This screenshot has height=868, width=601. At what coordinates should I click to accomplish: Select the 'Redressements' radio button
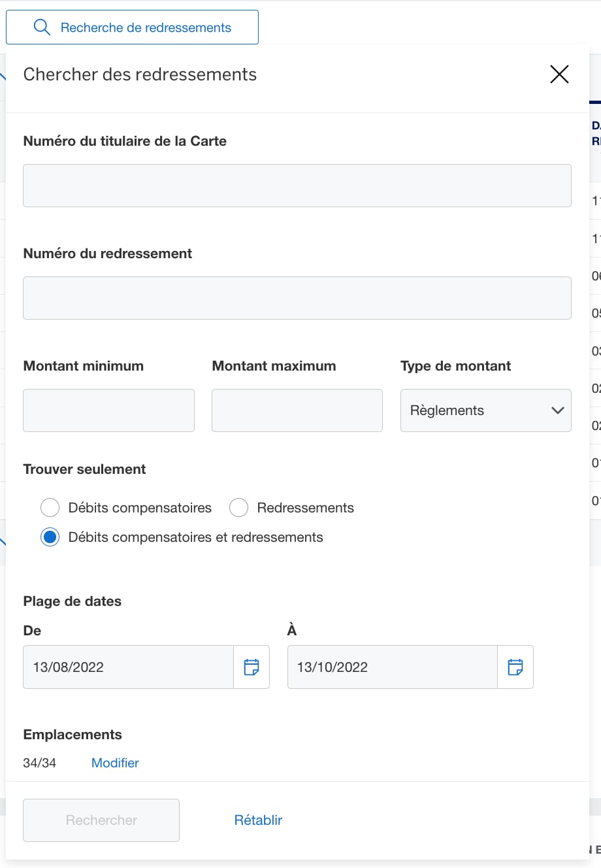tap(239, 507)
